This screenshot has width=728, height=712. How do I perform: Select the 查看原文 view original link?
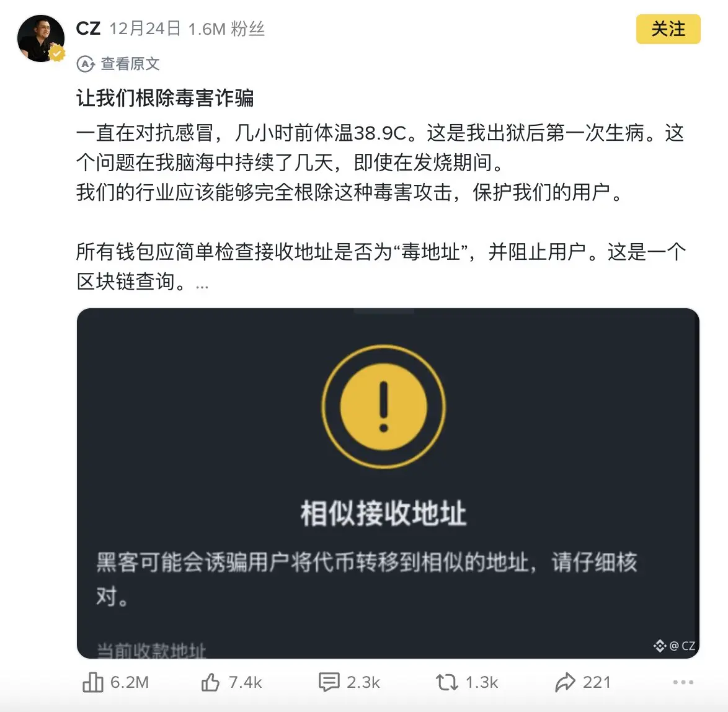(x=130, y=64)
